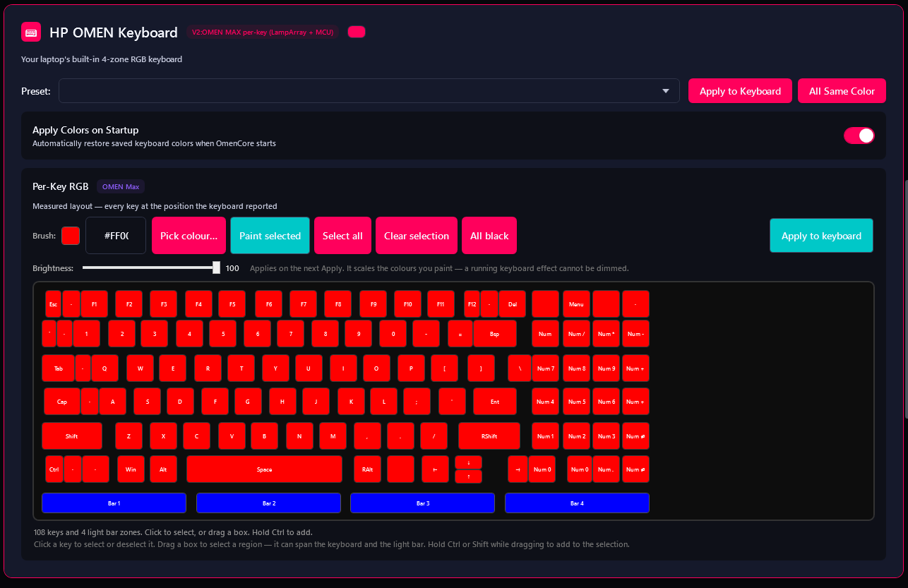Viewport: 908px width, 588px height.
Task: Click the cyan Apply to keyboard button
Action: point(821,236)
